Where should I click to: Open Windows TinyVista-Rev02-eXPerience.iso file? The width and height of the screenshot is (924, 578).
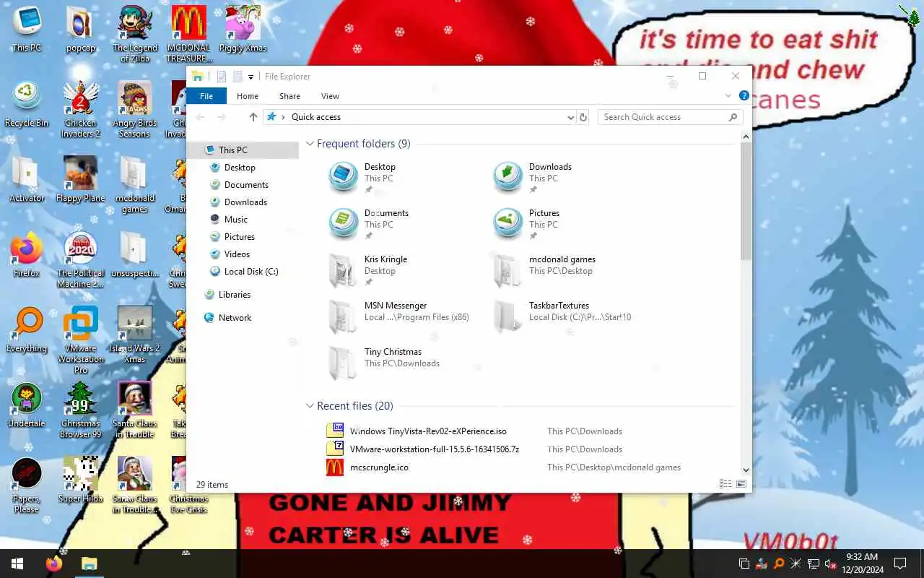click(x=428, y=431)
